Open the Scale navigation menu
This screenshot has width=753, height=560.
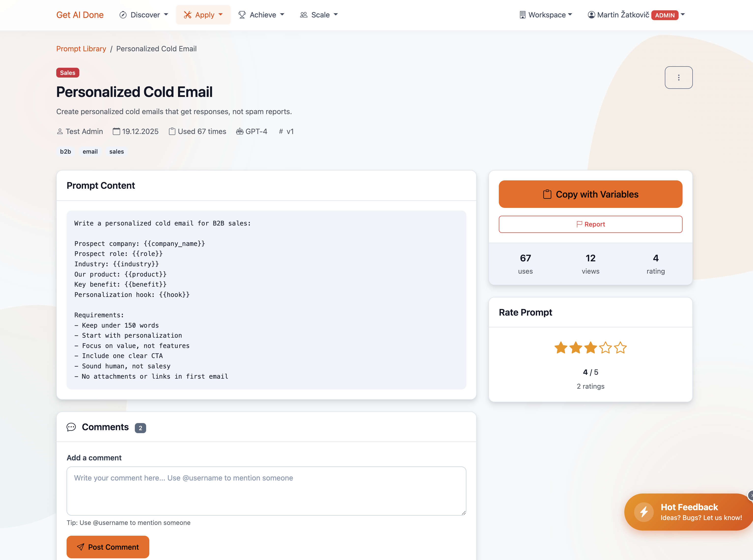[319, 15]
